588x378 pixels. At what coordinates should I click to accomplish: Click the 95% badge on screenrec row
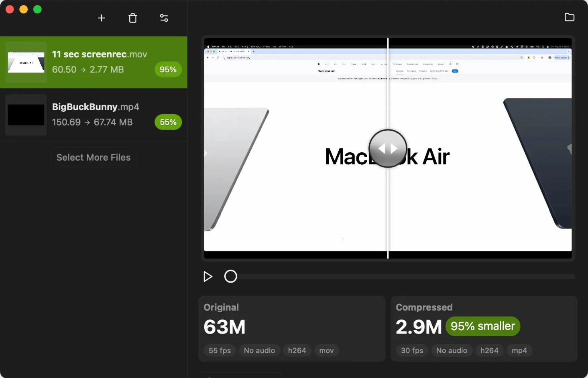pos(168,70)
